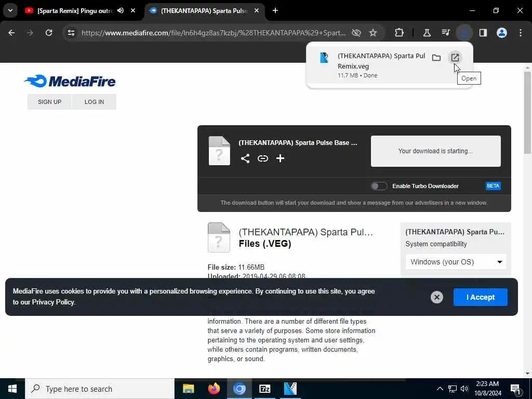Click the .veg file icon in downloads popup
The width and height of the screenshot is (532, 399).
point(324,58)
